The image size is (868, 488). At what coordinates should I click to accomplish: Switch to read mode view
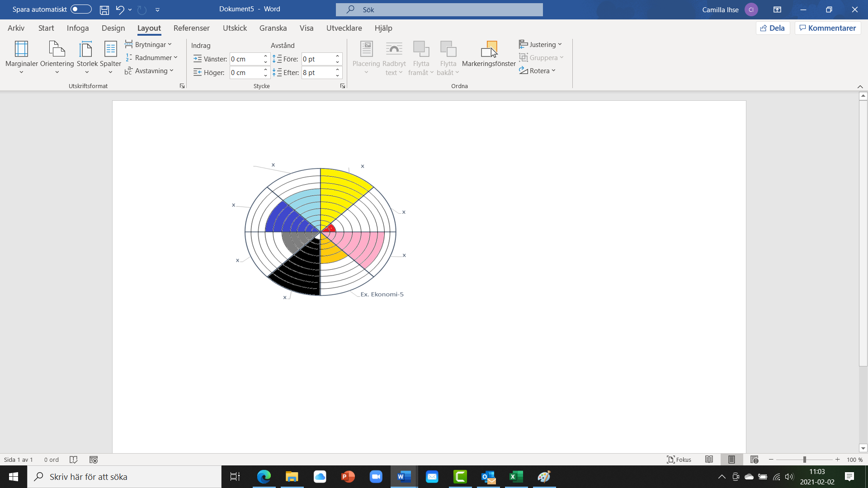(x=709, y=460)
